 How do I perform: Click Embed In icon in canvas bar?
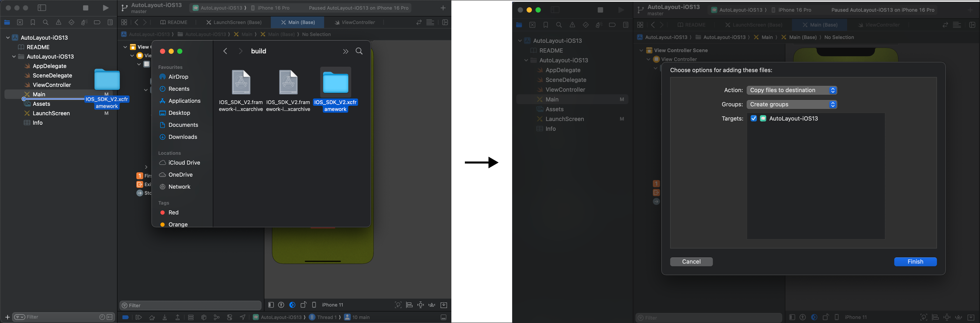point(444,305)
